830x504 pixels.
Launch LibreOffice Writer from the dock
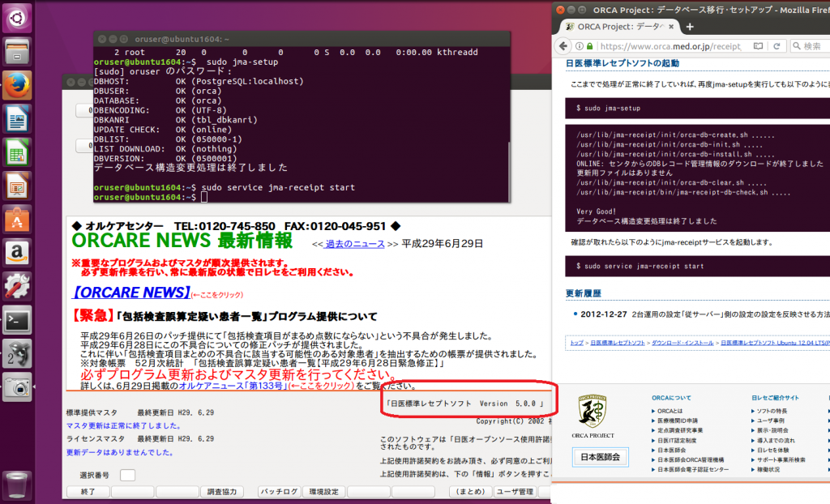click(17, 119)
